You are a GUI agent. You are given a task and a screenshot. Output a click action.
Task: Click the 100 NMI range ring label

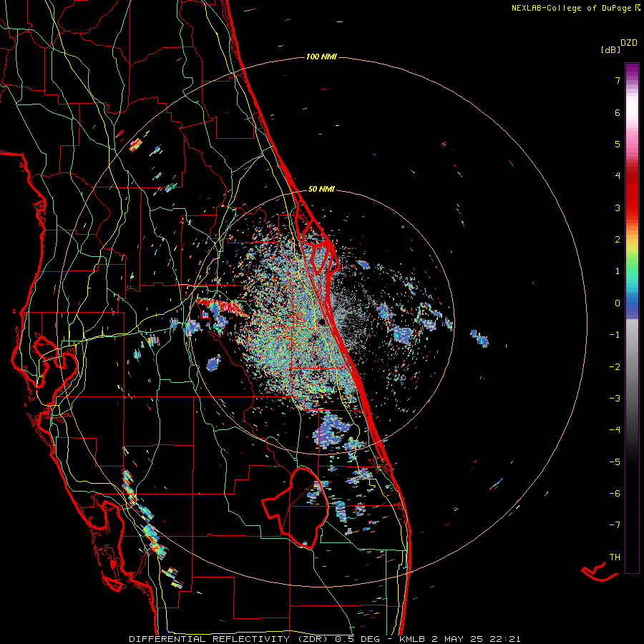321,57
